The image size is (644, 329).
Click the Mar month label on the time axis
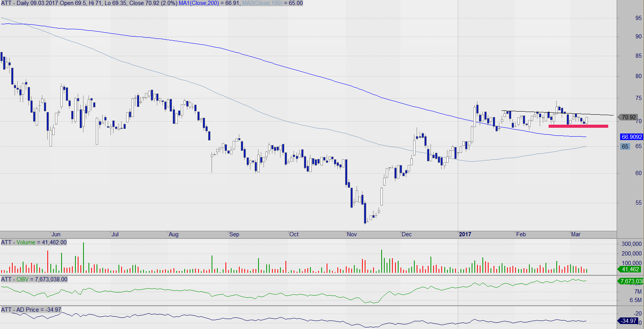click(576, 234)
